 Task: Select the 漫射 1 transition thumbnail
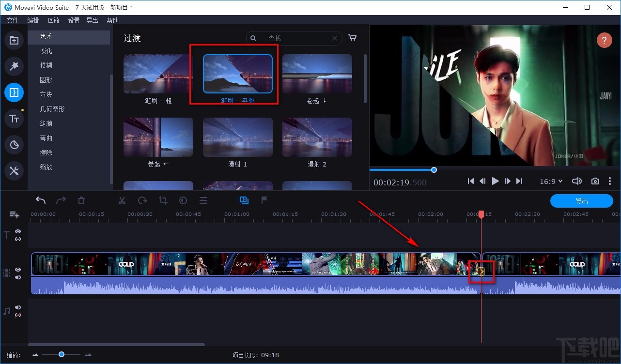click(238, 137)
